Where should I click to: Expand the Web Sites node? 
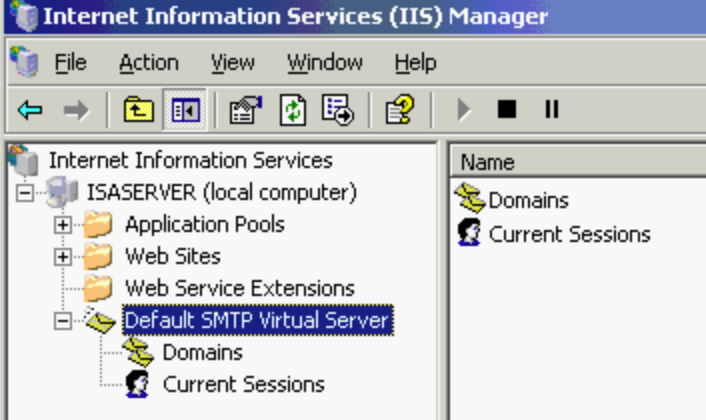(x=63, y=257)
